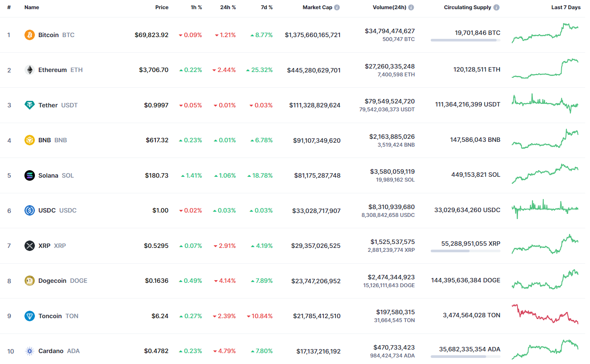The image size is (590, 364).
Task: Open Market Cap info tooltip icon
Action: [x=337, y=7]
